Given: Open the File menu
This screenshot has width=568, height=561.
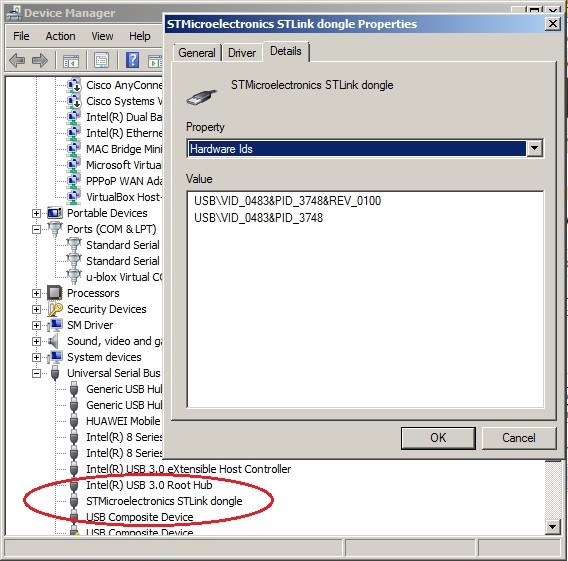Looking at the screenshot, I should coord(21,36).
